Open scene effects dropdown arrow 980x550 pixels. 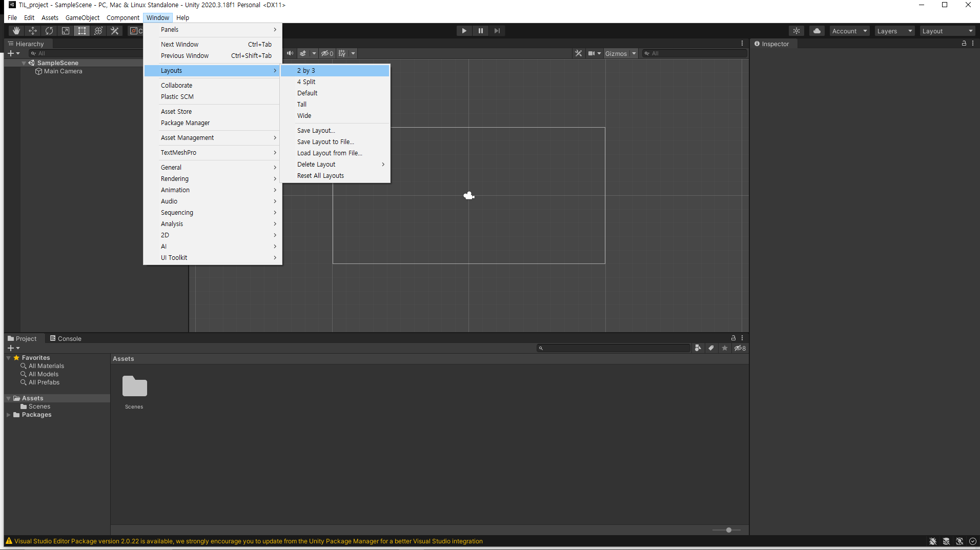314,53
